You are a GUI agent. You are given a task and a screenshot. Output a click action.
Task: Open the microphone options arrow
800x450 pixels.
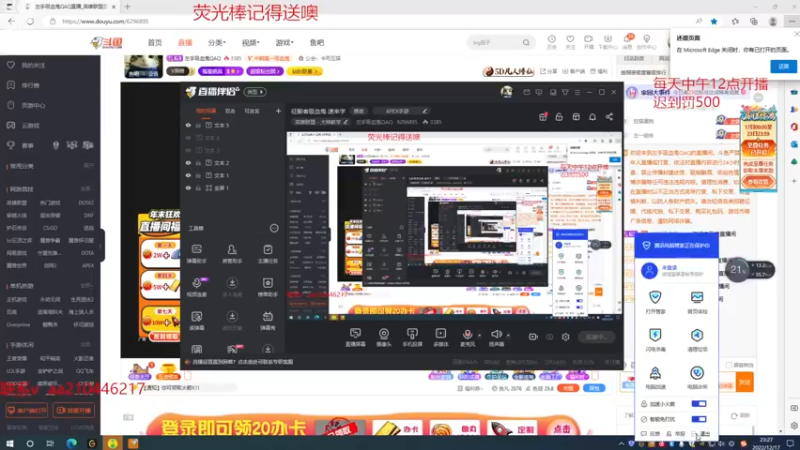(479, 335)
